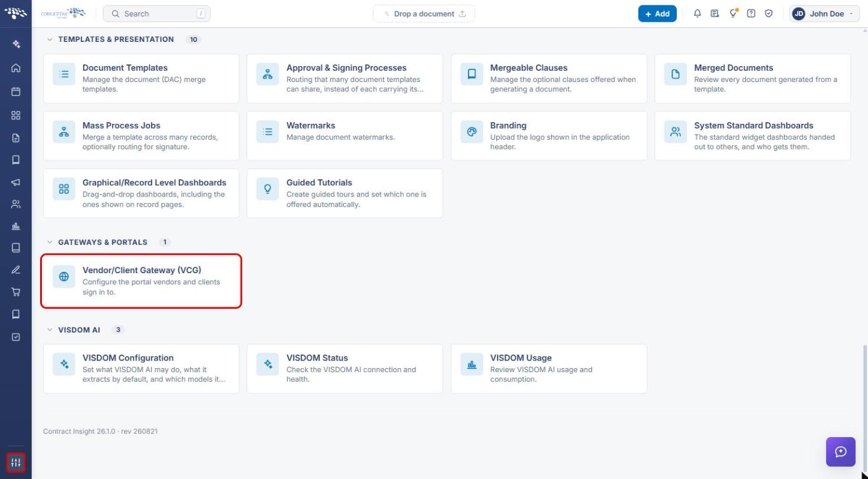Open Approval & Signing Processes
This screenshot has height=479, width=868.
(x=345, y=78)
